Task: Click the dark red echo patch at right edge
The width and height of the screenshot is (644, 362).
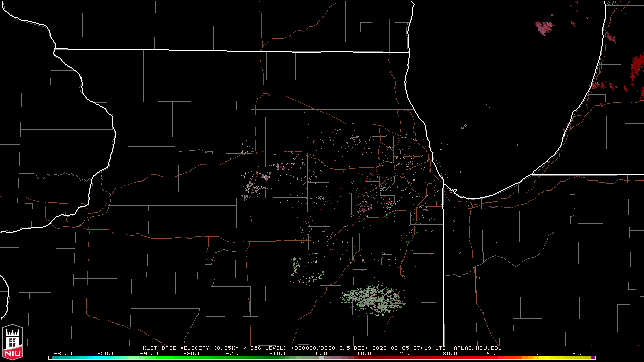Action: 637,68
